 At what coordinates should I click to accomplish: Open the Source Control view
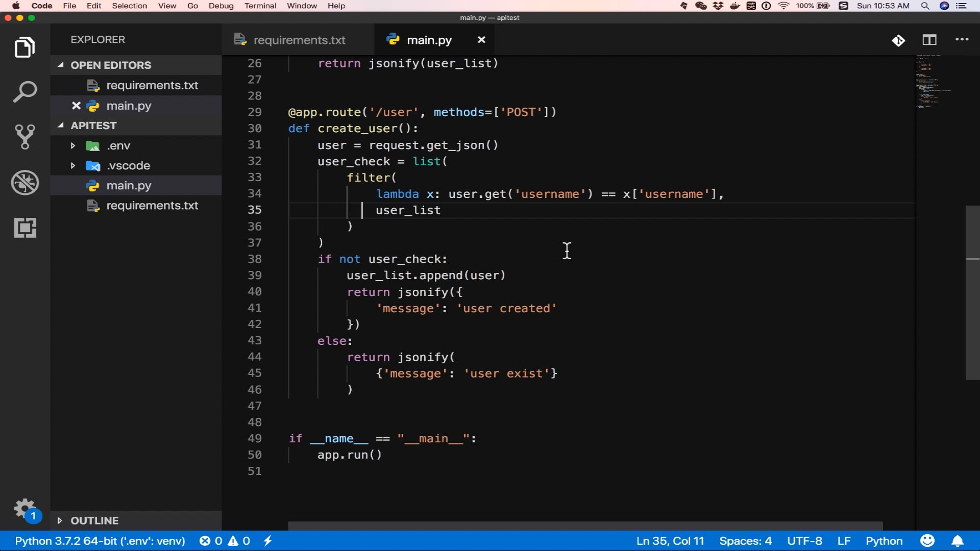pyautogui.click(x=24, y=137)
